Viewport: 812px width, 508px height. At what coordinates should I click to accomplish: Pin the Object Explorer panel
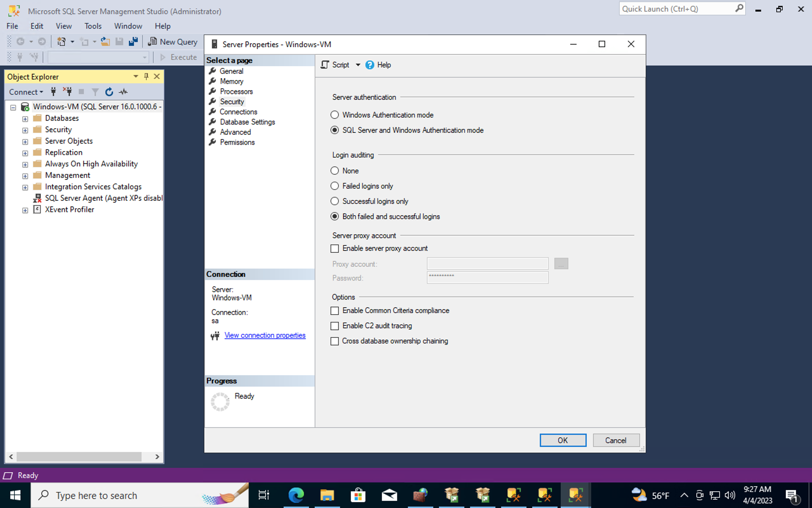[146, 77]
